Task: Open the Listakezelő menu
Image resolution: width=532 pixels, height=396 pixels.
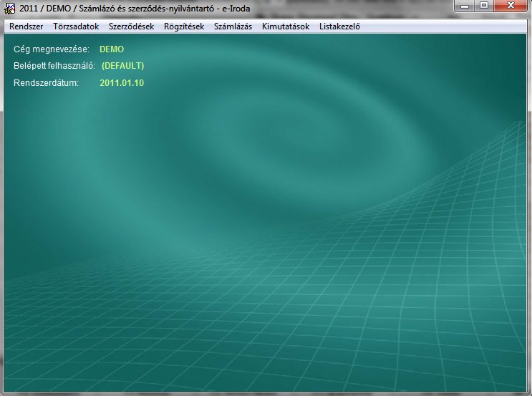Action: tap(339, 26)
